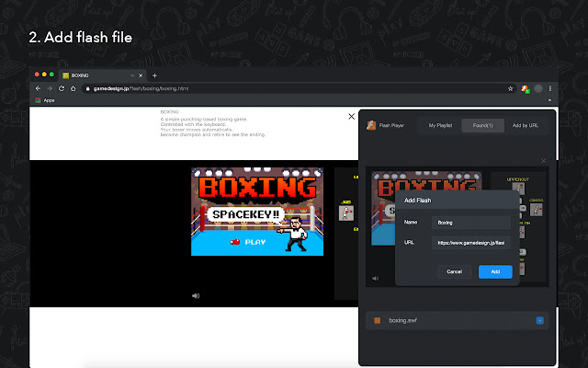The width and height of the screenshot is (588, 368).
Task: Select the Found(1) tab
Action: point(482,125)
